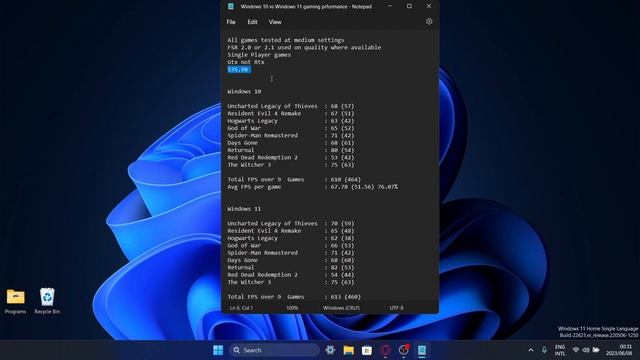
Task: Click 'Ln 6, Col 1' in status bar
Action: pyautogui.click(x=241, y=308)
